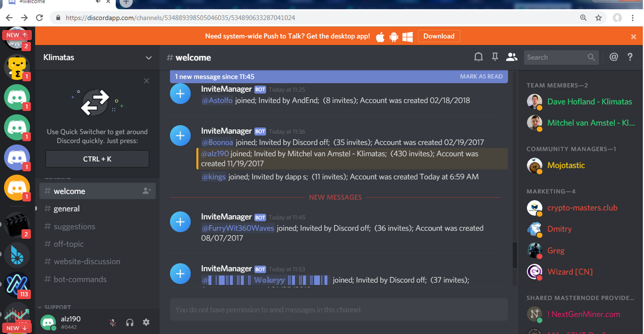Click the @kings mention
This screenshot has width=644, height=334.
(213, 177)
